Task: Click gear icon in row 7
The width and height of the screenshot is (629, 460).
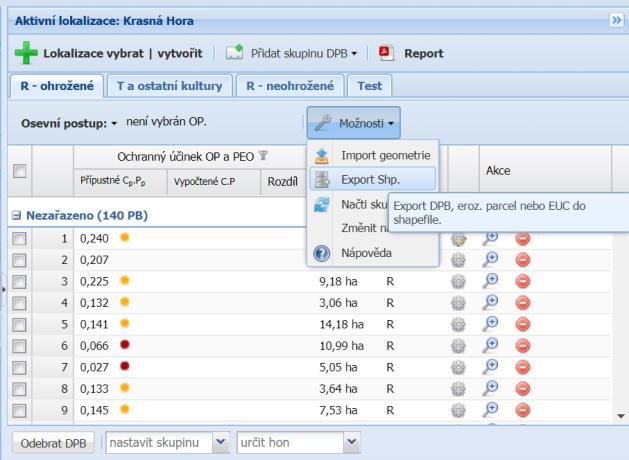Action: pos(458,367)
